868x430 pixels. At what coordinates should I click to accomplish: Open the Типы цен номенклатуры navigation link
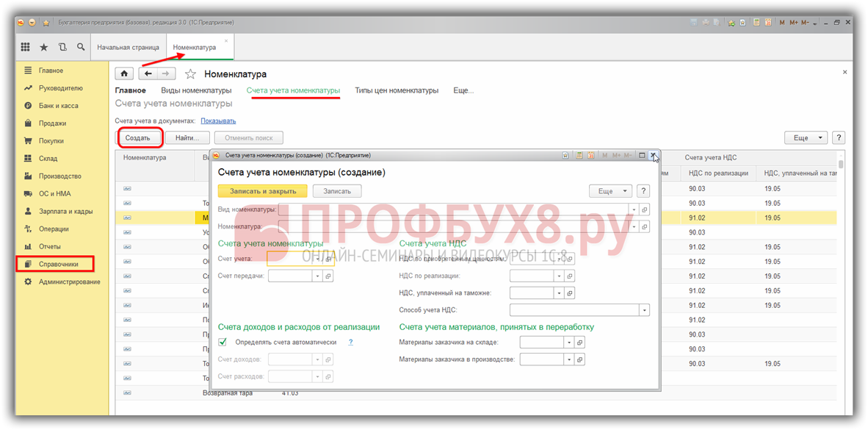(397, 90)
